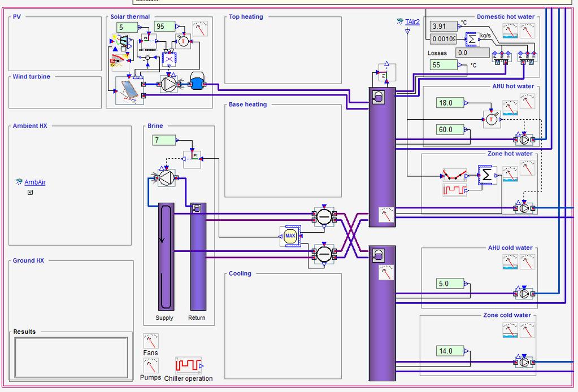Select the layering icon atop the cold tank
The height and width of the screenshot is (392, 578).
click(378, 255)
